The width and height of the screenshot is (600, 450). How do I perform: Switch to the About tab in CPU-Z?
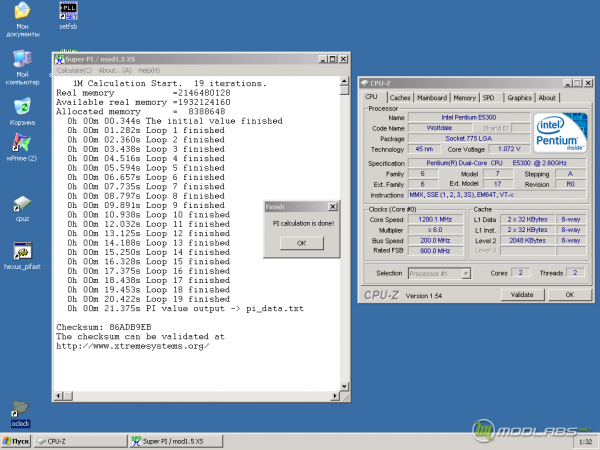point(547,98)
